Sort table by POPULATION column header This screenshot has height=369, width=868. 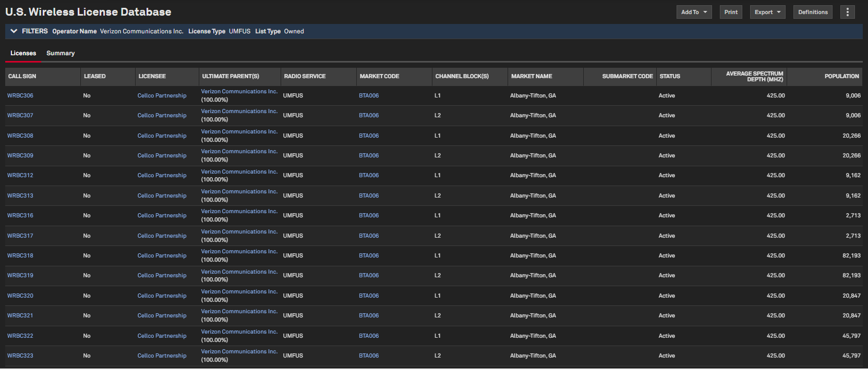pos(841,76)
